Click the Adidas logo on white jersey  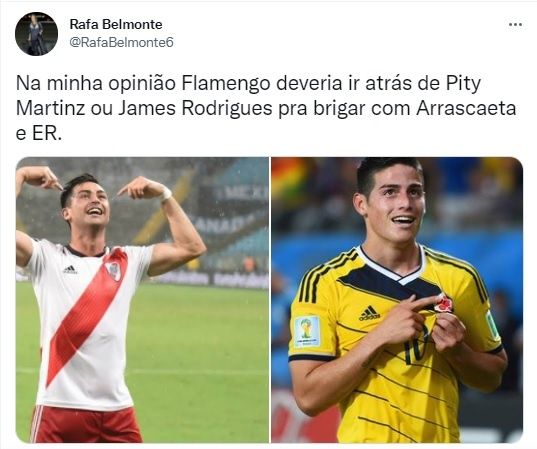point(70,270)
